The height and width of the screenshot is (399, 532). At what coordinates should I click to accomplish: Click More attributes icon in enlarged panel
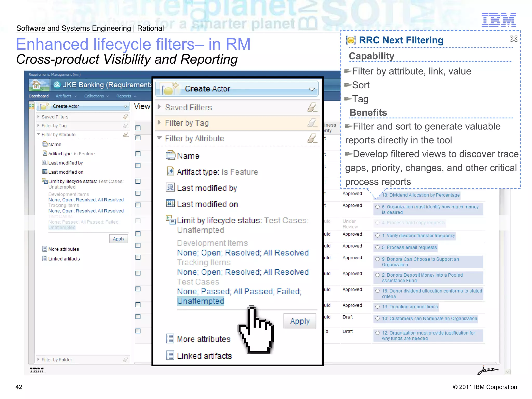pos(170,338)
